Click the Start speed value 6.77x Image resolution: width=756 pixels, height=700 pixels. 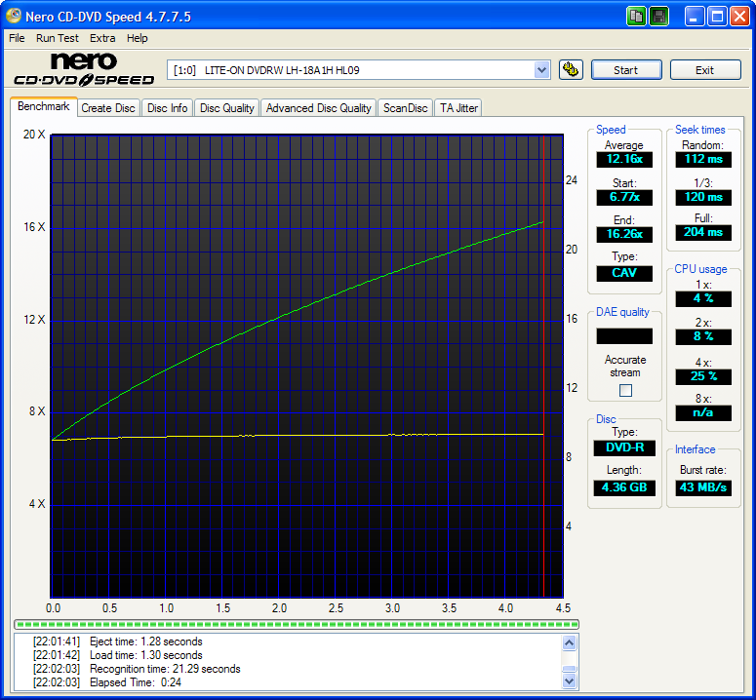point(624,197)
